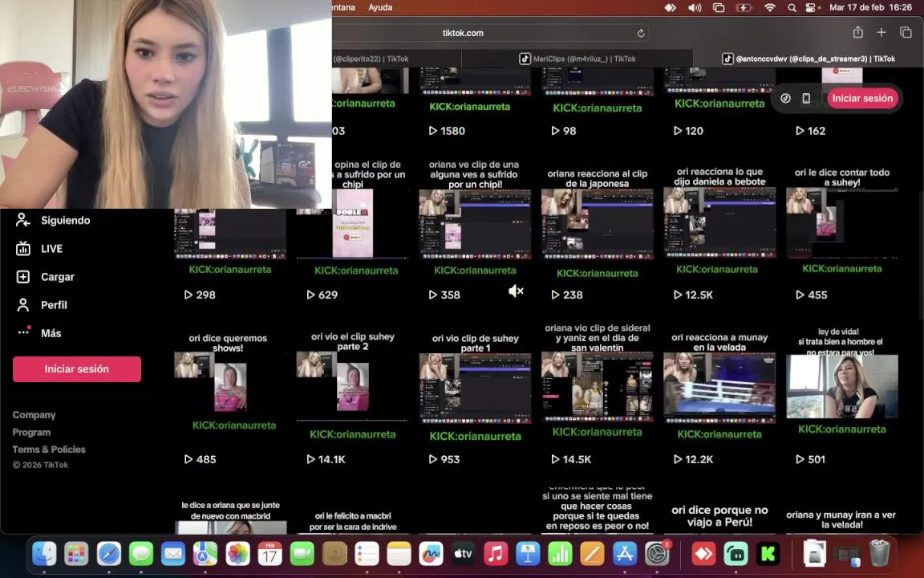Open the Kick app in the Dock
924x578 pixels.
coord(768,554)
